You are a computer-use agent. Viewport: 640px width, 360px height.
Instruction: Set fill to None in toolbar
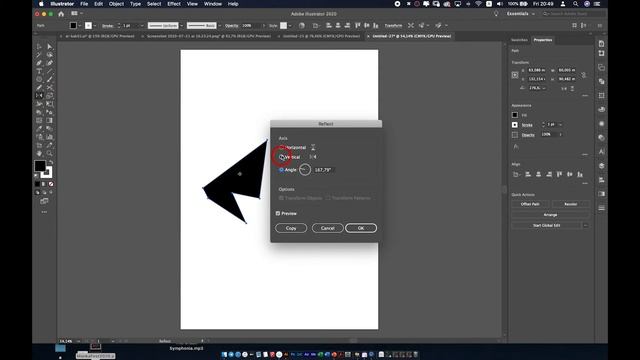click(51, 184)
